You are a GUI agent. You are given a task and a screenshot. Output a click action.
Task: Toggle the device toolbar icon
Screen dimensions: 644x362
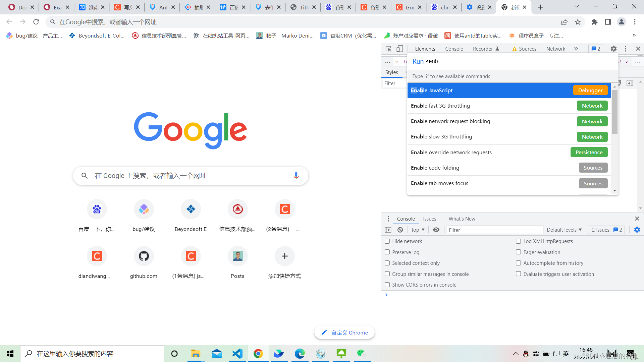pos(399,49)
